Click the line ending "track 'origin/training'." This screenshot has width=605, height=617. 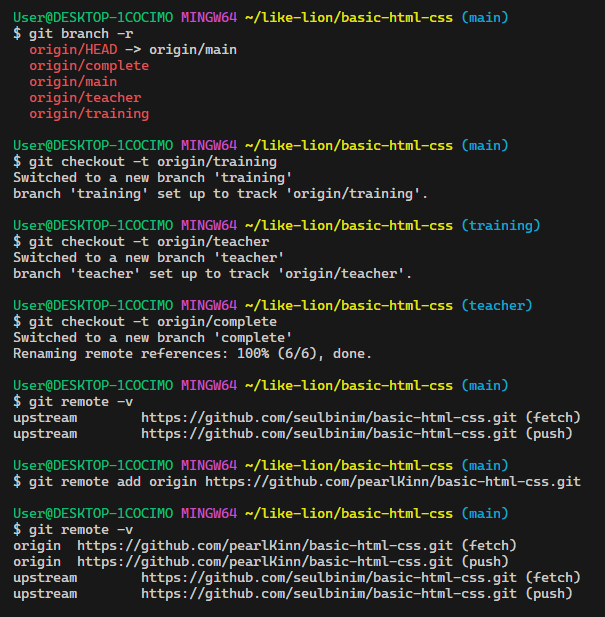pos(220,194)
